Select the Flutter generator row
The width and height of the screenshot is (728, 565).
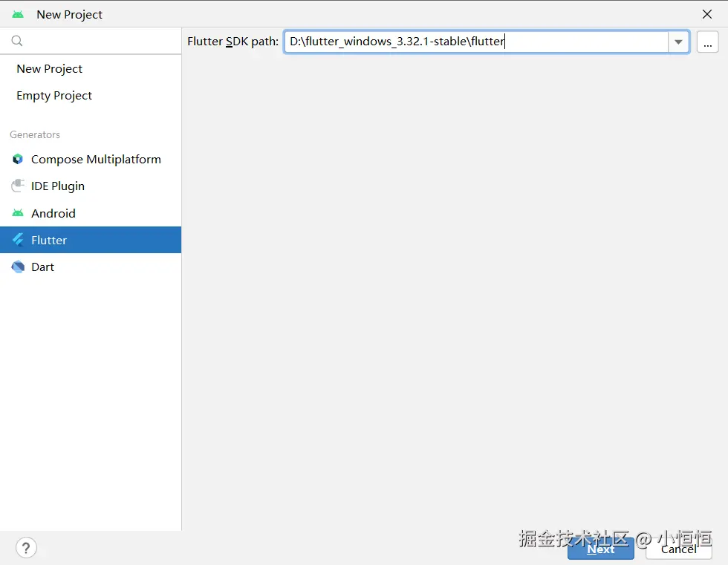tap(91, 240)
